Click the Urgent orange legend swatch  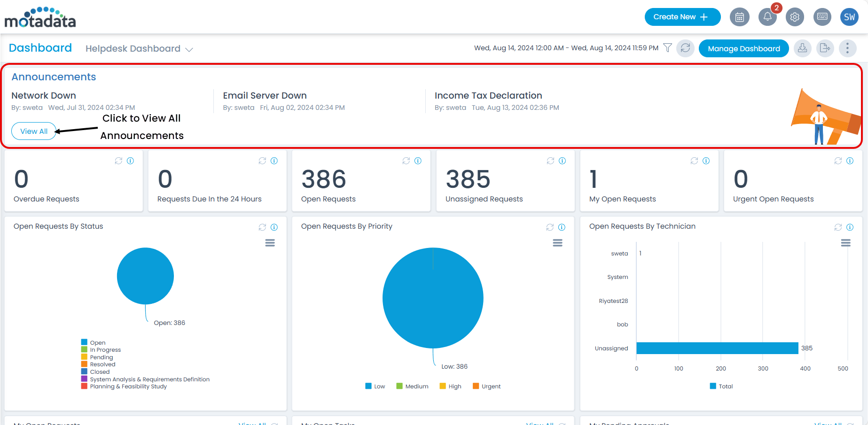476,386
